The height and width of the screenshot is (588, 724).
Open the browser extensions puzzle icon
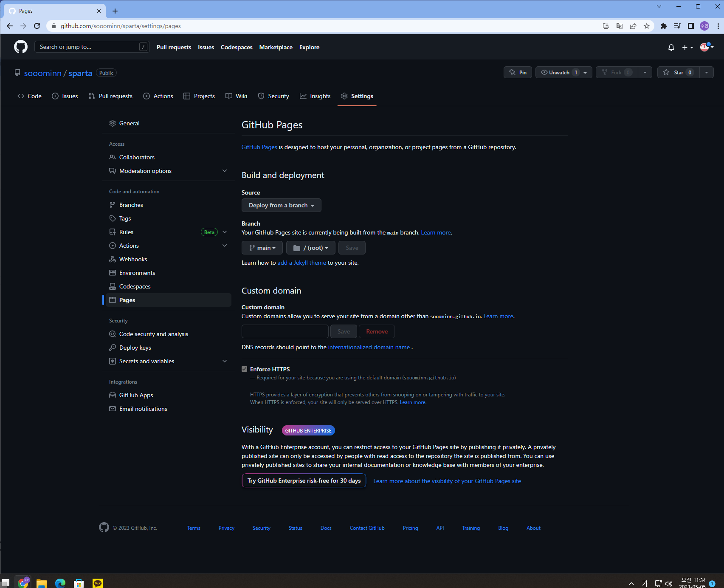(664, 26)
